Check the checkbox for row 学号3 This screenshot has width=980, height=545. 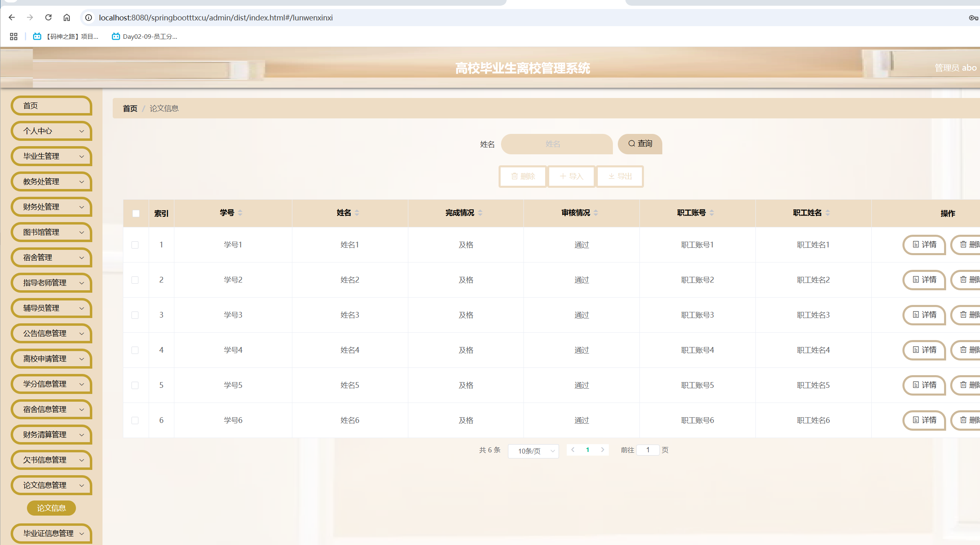[x=135, y=315]
